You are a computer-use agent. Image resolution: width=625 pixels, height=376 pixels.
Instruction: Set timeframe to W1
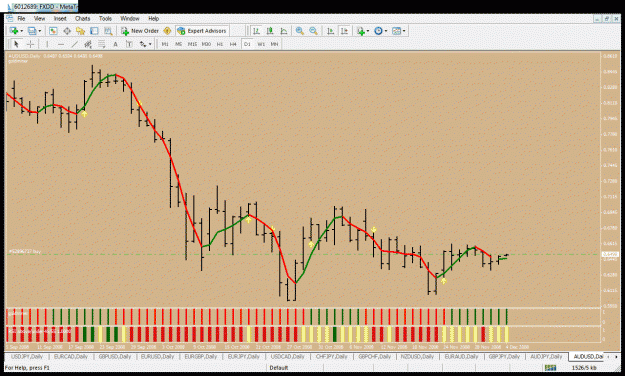(x=261, y=44)
